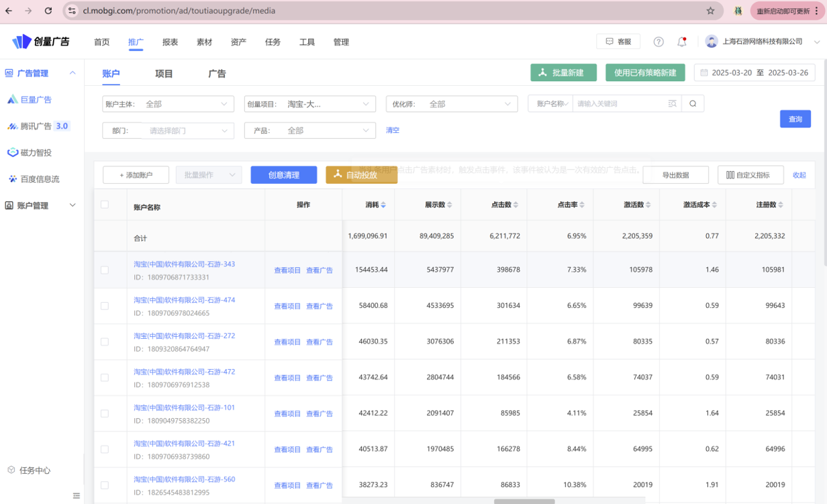This screenshot has height=504, width=827.
Task: Click the 清空 filter link
Action: point(393,130)
